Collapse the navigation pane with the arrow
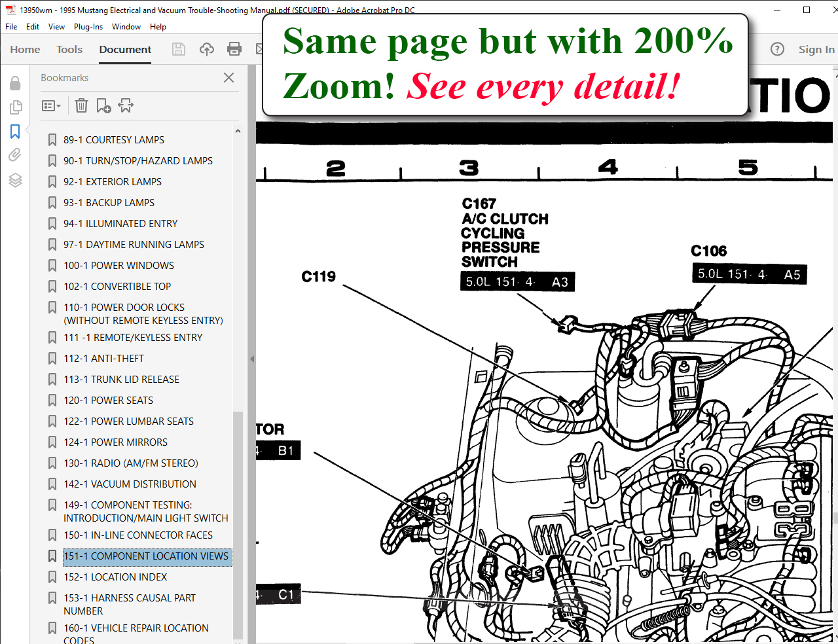Viewport: 838px width, 644px height. pyautogui.click(x=252, y=359)
